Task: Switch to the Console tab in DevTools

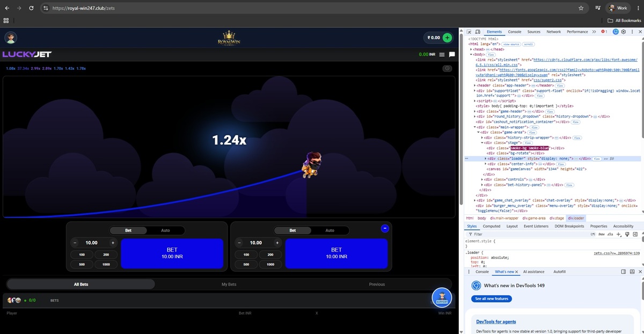Action: [515, 32]
